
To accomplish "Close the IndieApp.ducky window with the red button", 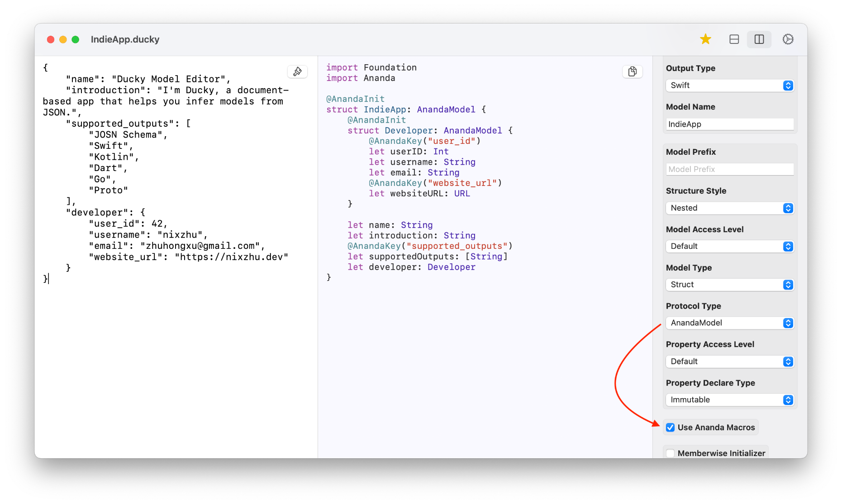I will point(51,39).
